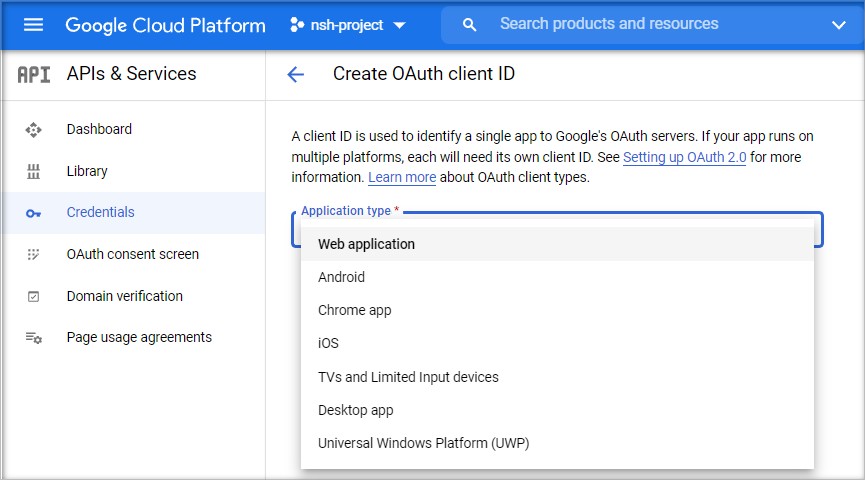
Task: Click the nsh-project hexagon project icon
Action: (297, 25)
